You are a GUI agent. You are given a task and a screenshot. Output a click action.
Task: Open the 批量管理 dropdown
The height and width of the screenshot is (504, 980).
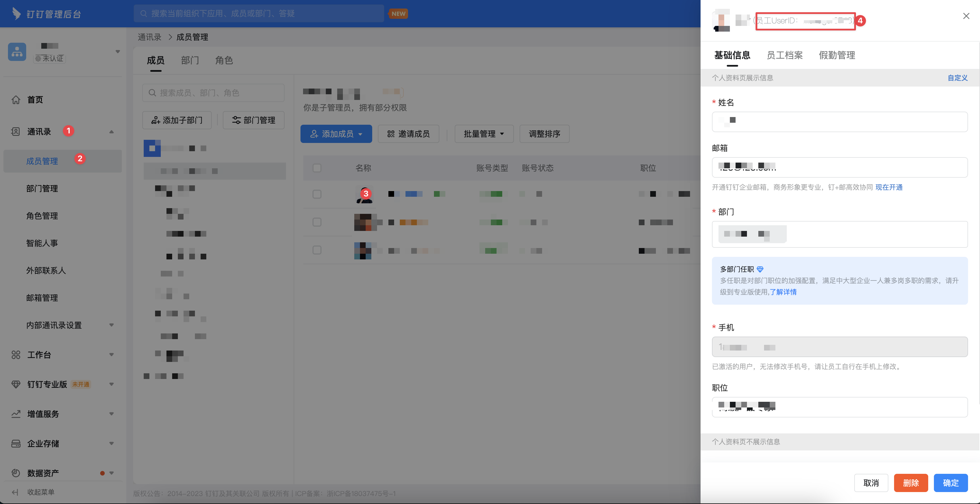[x=483, y=134]
